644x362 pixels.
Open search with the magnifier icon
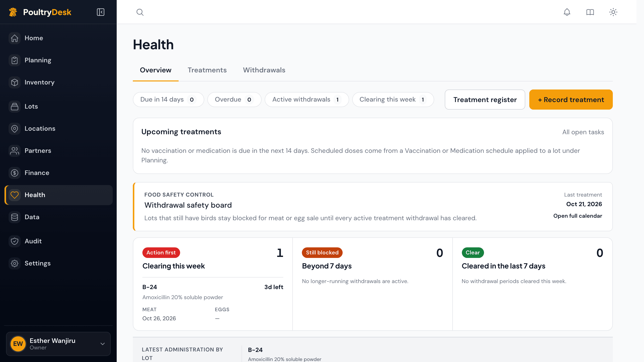(x=140, y=12)
